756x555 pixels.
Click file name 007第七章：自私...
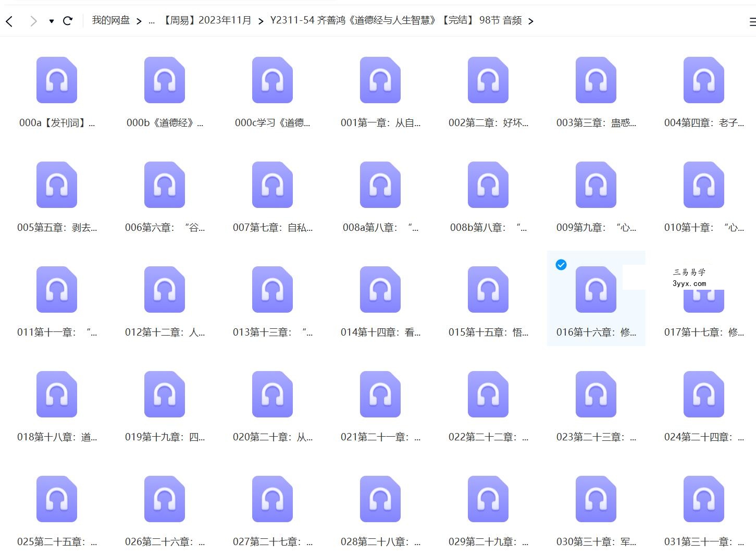click(x=272, y=227)
